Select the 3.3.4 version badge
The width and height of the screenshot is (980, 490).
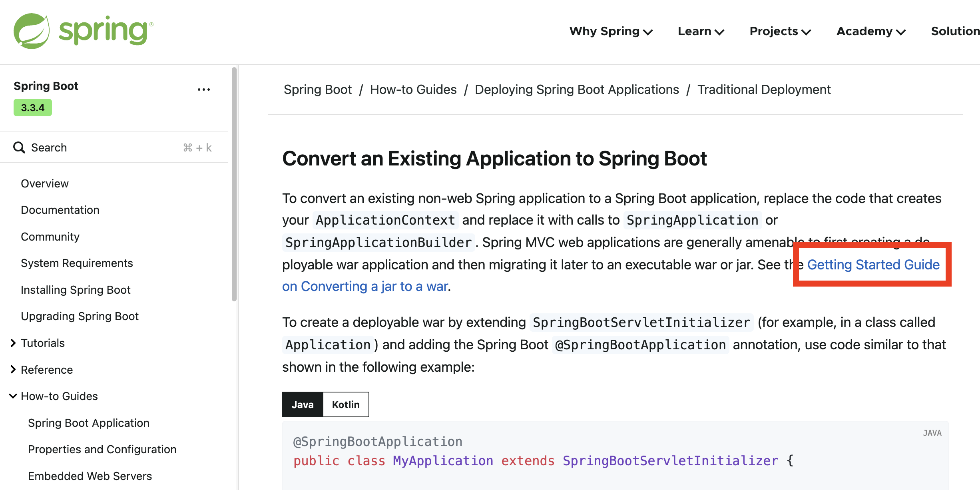click(33, 108)
